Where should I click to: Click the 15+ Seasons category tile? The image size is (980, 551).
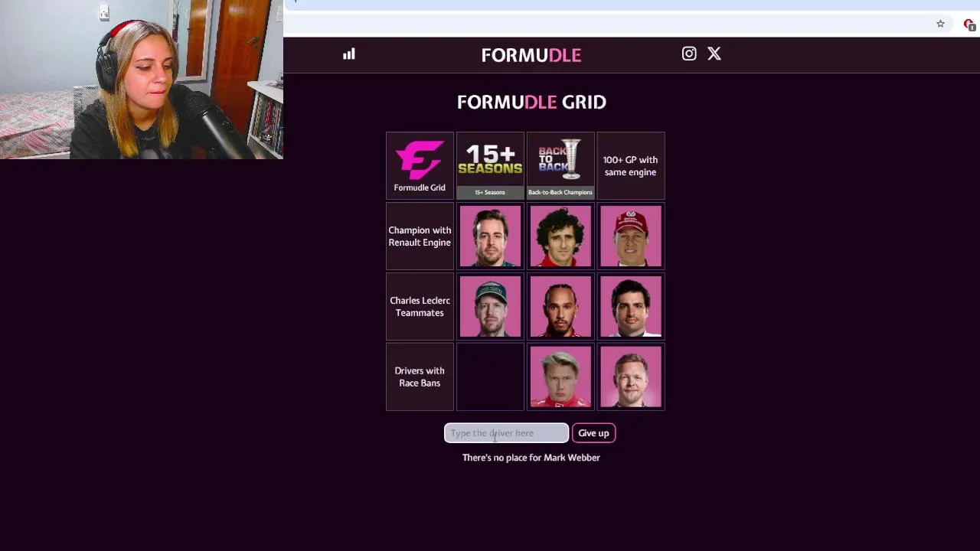(x=490, y=165)
